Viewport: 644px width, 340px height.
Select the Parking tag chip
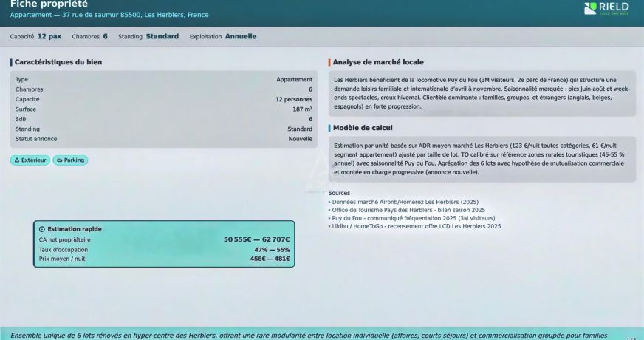[70, 160]
